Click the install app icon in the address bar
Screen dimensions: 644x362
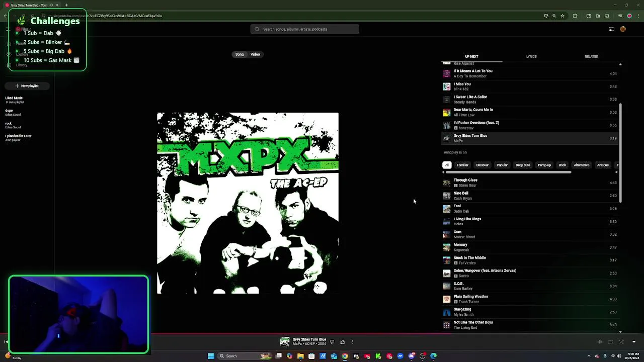(546, 16)
